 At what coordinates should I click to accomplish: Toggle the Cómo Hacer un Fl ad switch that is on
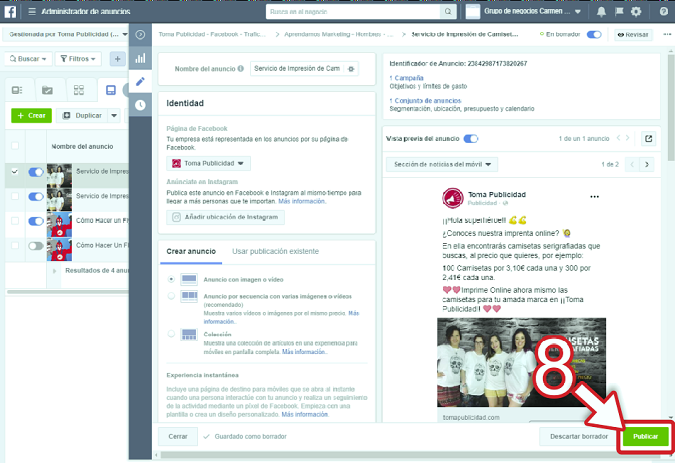(36, 221)
